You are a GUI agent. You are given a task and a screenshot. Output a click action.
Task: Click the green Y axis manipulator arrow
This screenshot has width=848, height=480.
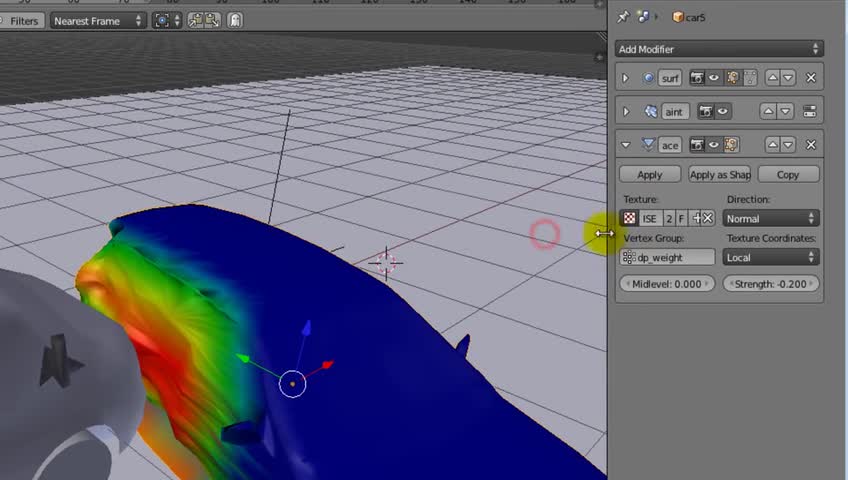(x=243, y=358)
